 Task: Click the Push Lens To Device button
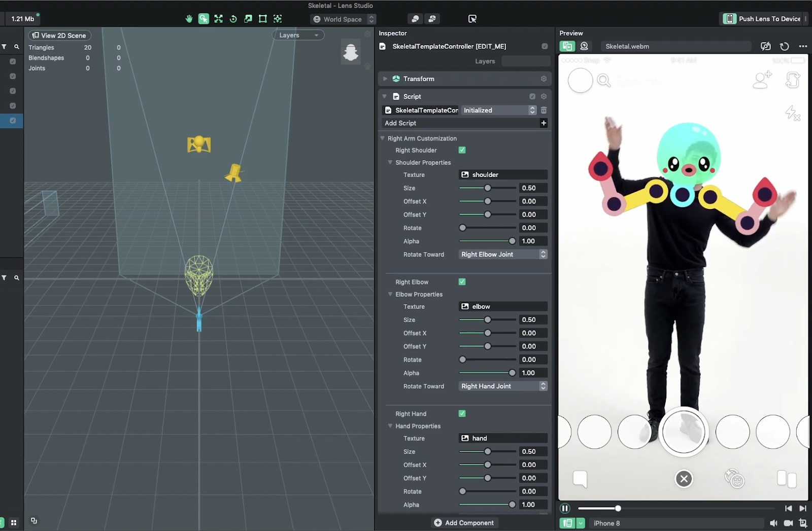tap(763, 18)
